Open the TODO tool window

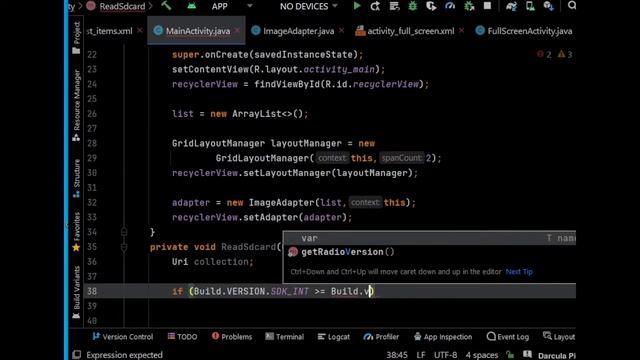pos(182,337)
